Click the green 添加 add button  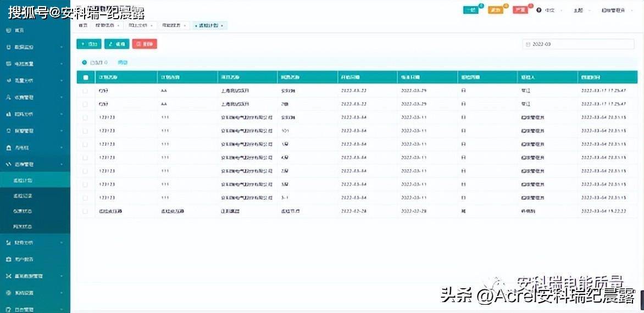pos(88,44)
